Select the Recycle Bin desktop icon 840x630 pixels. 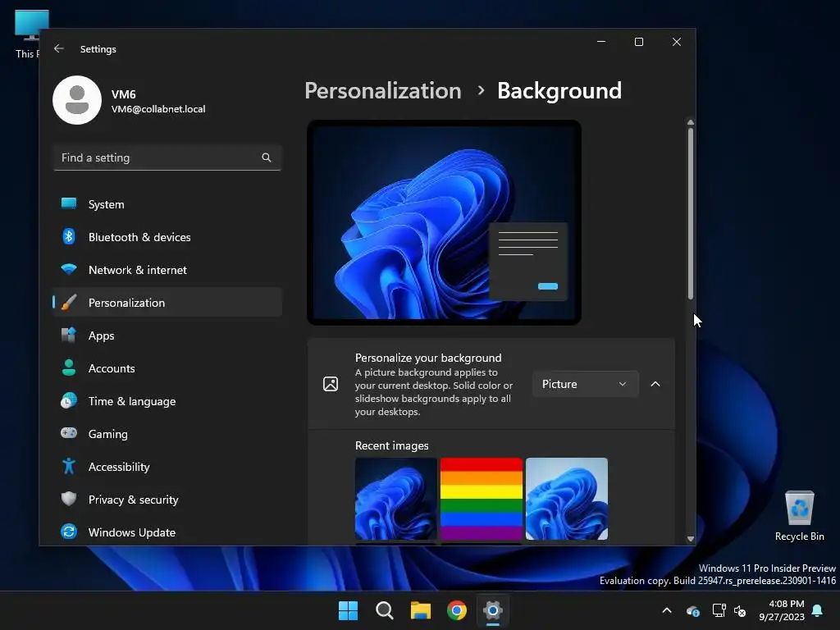799,515
